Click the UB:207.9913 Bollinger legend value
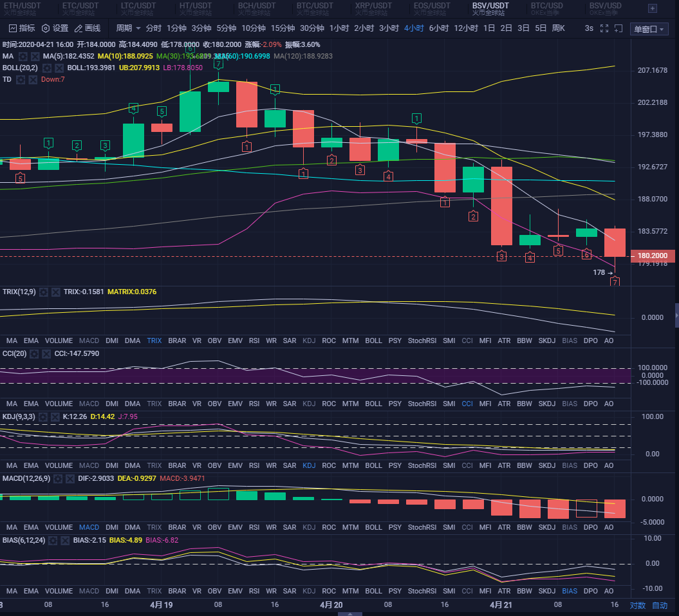This screenshot has height=616, width=679. [139, 68]
